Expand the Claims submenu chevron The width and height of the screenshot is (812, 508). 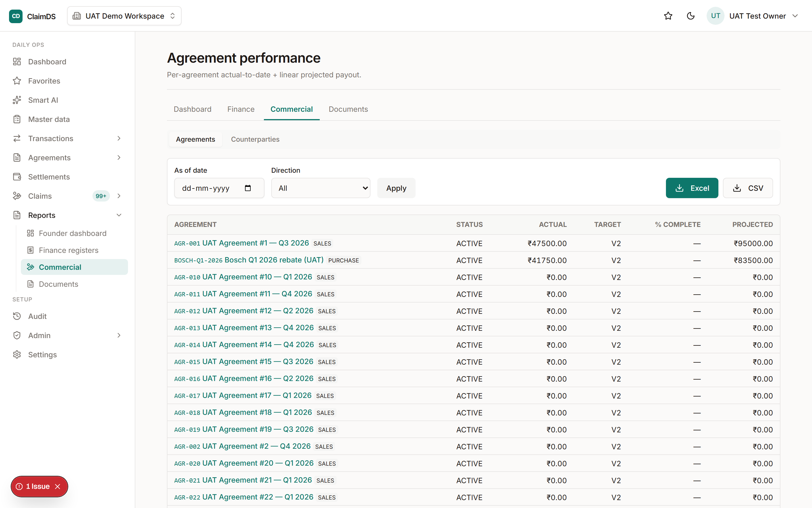119,196
